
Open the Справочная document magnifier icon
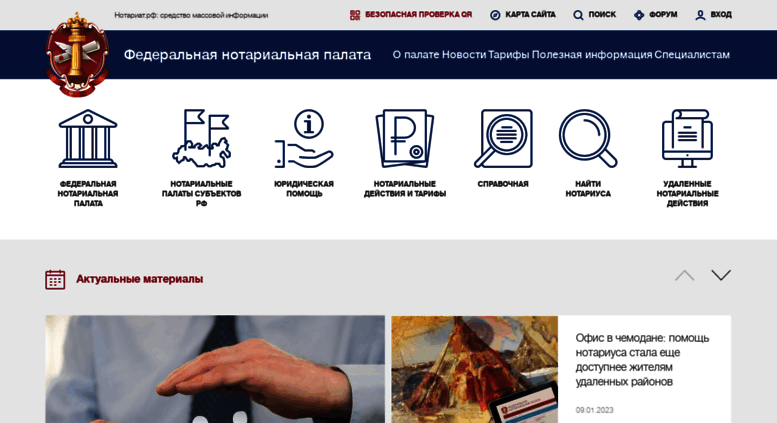click(x=503, y=139)
